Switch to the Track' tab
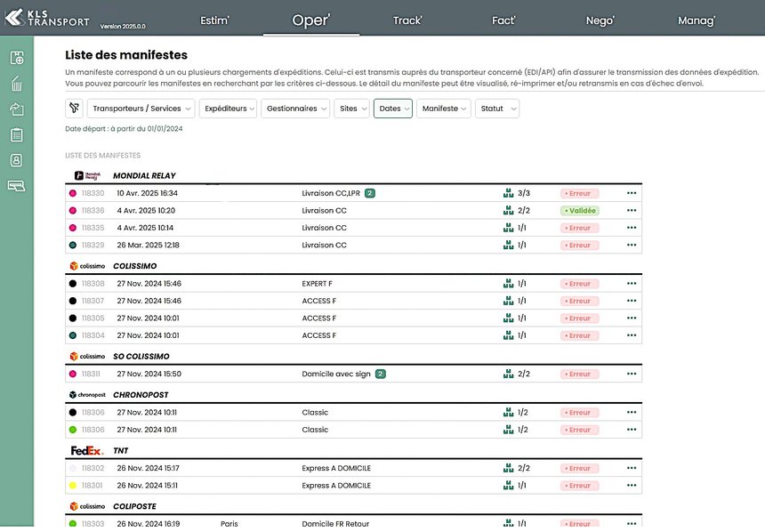Image resolution: width=765 pixels, height=532 pixels. coord(407,20)
